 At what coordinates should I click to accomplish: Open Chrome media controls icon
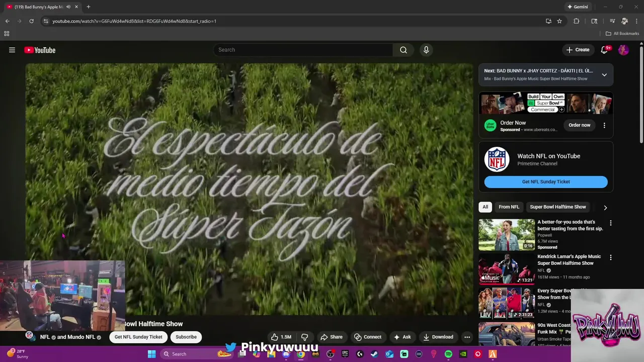coord(612,21)
